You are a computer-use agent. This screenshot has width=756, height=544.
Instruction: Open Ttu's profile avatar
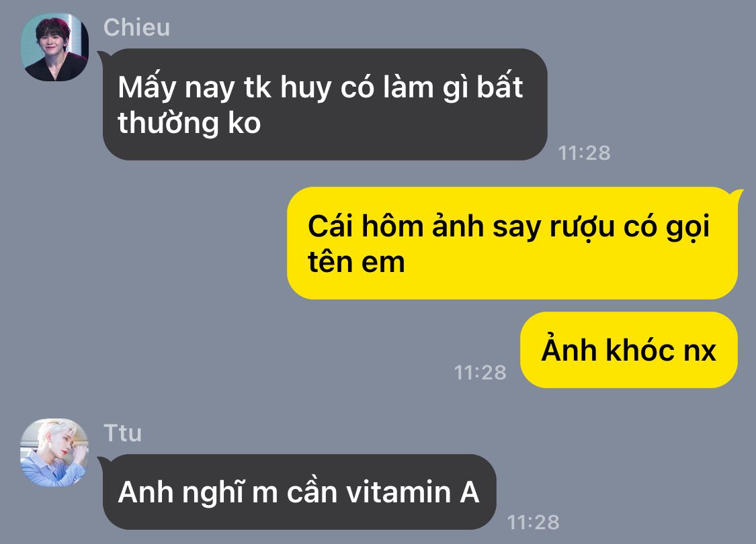tap(54, 452)
